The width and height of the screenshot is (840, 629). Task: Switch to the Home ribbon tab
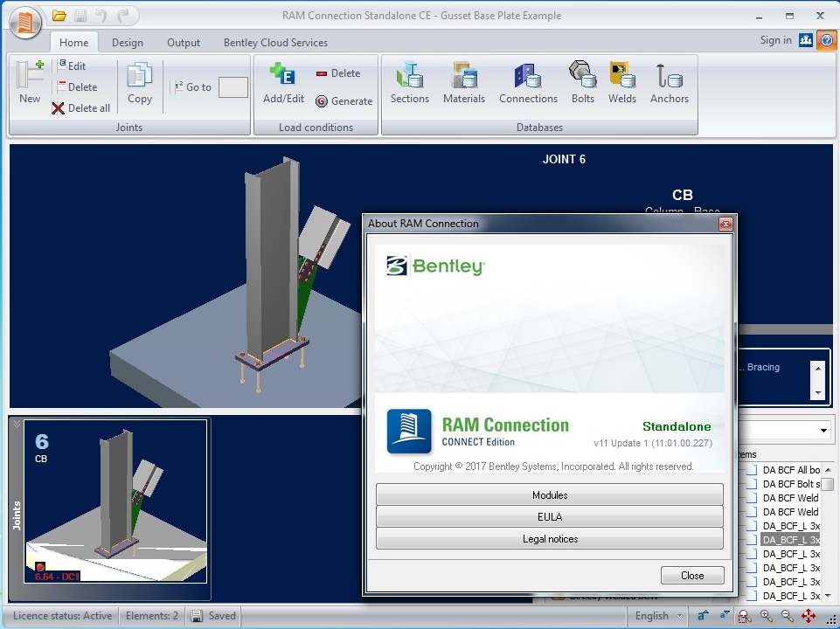(74, 42)
